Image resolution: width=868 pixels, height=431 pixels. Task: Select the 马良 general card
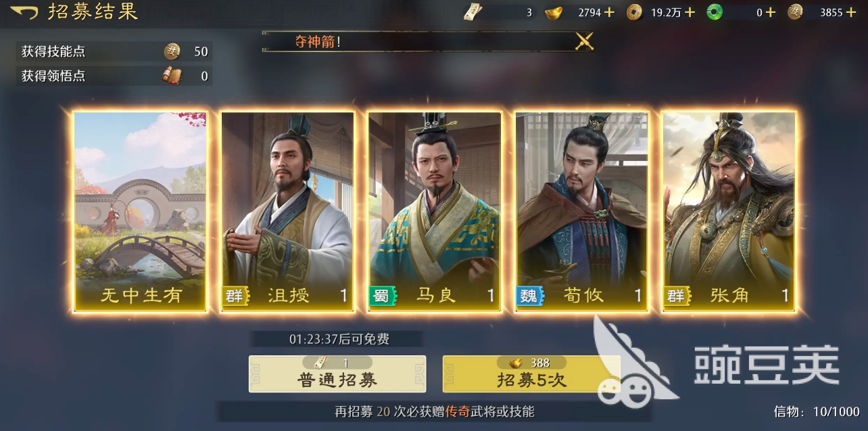(x=435, y=212)
